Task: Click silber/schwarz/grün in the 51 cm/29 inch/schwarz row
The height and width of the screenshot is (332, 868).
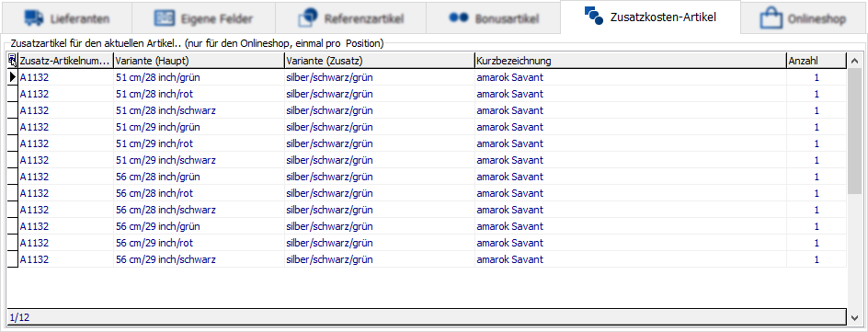Action: pyautogui.click(x=329, y=160)
